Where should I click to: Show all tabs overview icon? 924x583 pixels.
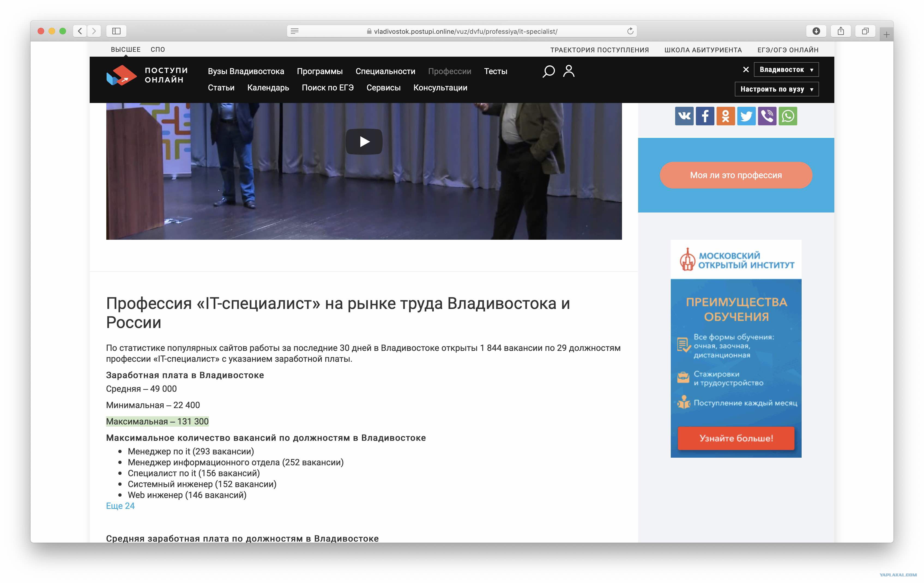click(865, 31)
